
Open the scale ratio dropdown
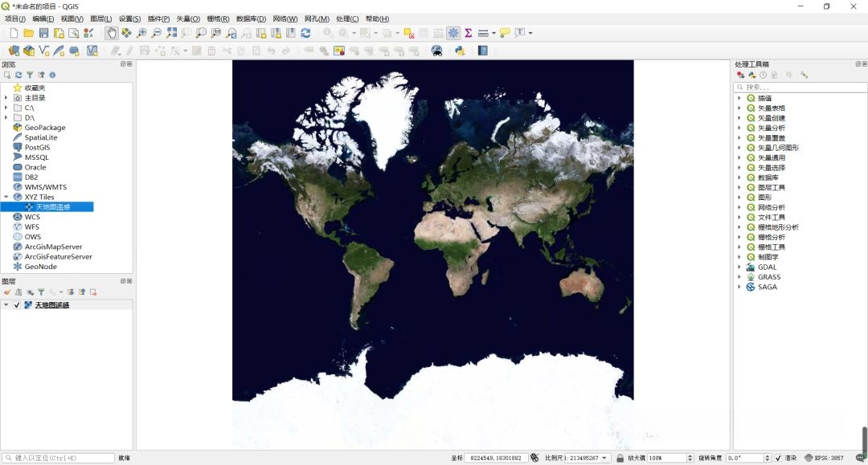[x=604, y=458]
